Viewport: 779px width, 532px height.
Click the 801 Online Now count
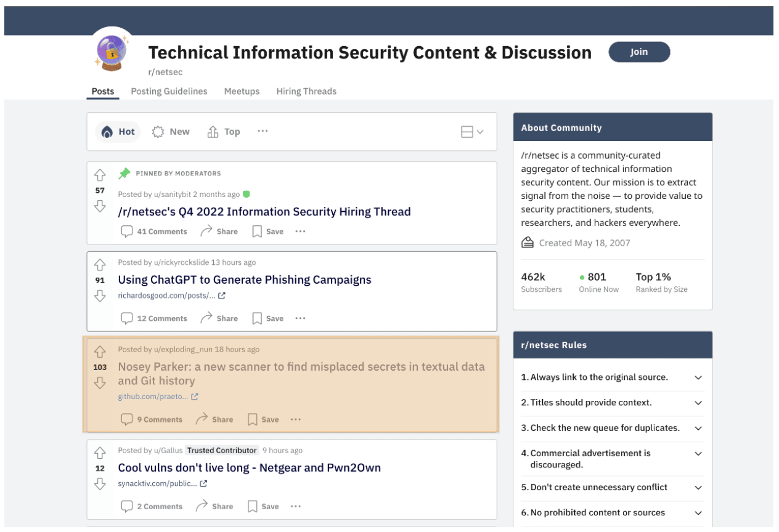coord(598,283)
